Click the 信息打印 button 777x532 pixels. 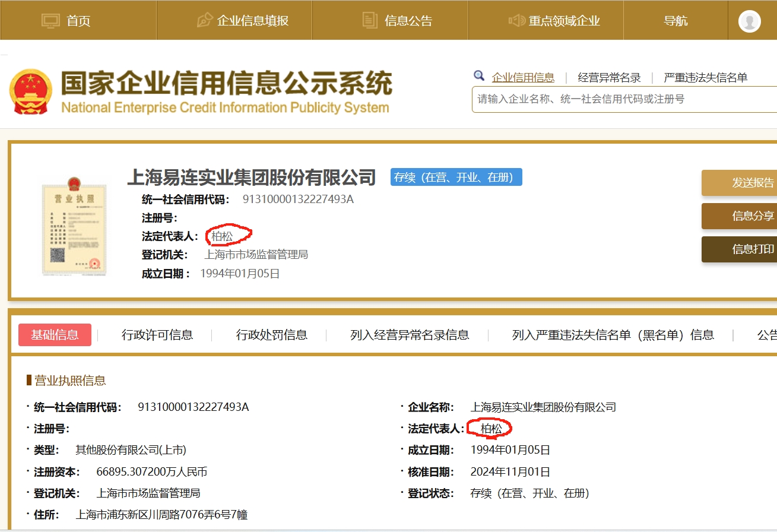740,249
